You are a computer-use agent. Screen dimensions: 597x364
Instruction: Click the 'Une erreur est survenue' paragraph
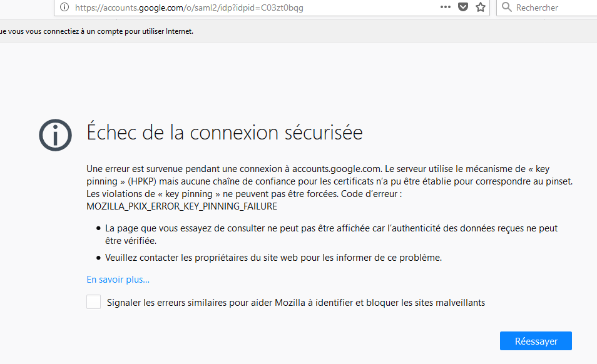coord(329,188)
